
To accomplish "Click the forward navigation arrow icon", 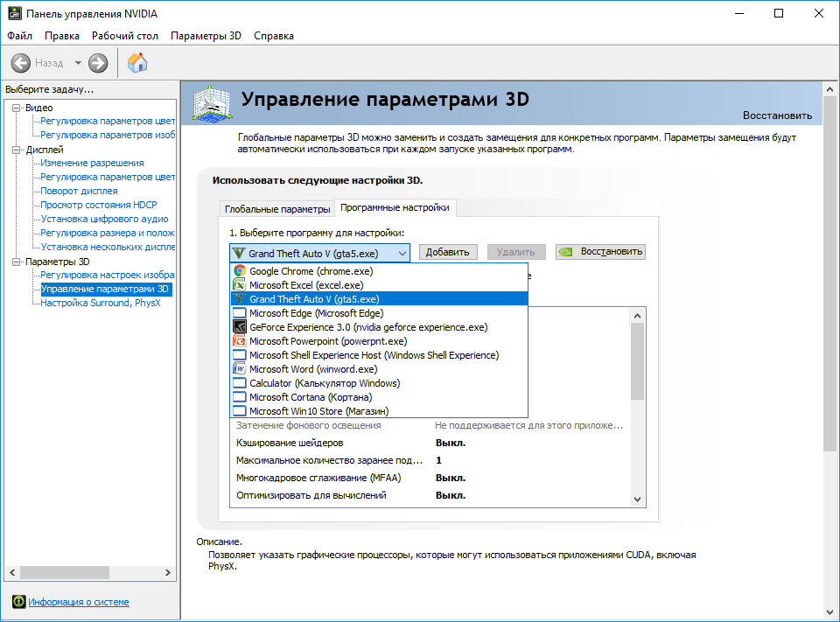I will [98, 63].
